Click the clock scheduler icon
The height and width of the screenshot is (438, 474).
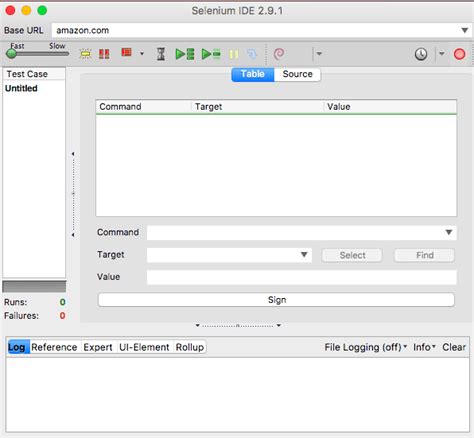[421, 54]
